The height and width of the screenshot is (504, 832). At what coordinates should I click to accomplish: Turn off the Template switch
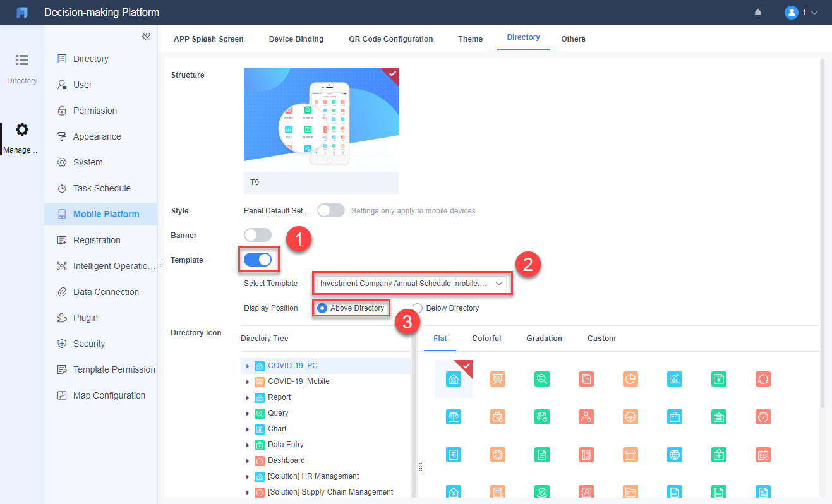[x=258, y=260]
